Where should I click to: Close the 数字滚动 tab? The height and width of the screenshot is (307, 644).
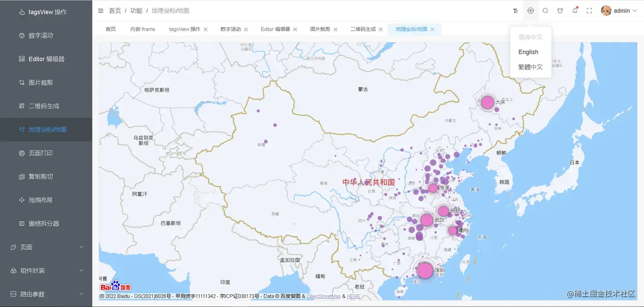(246, 29)
